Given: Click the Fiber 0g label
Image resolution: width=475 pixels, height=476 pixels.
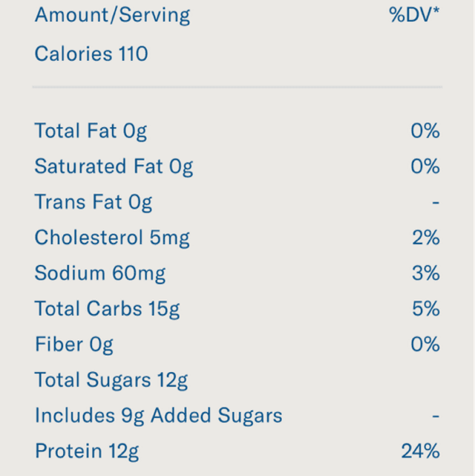Looking at the screenshot, I should click(73, 345).
